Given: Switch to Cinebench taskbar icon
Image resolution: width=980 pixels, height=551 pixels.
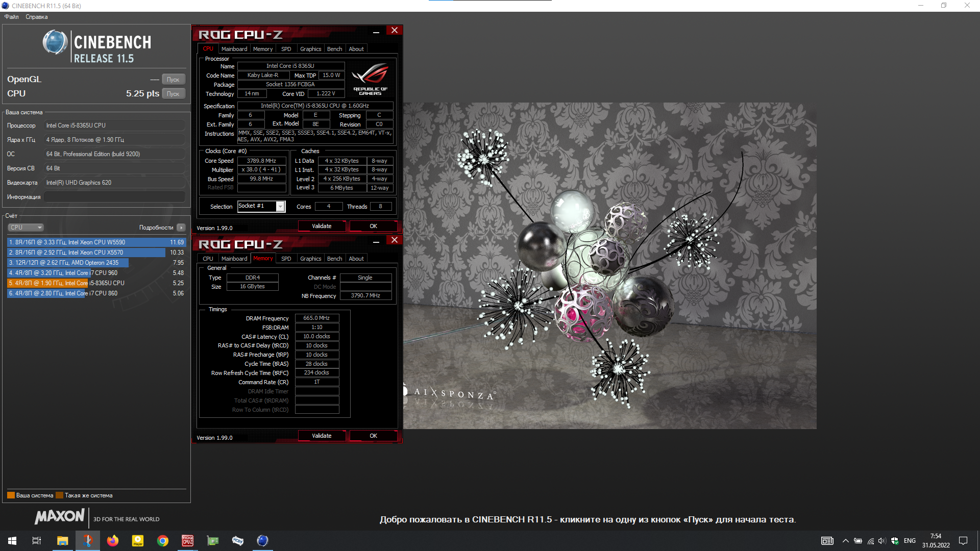Looking at the screenshot, I should 262,541.
